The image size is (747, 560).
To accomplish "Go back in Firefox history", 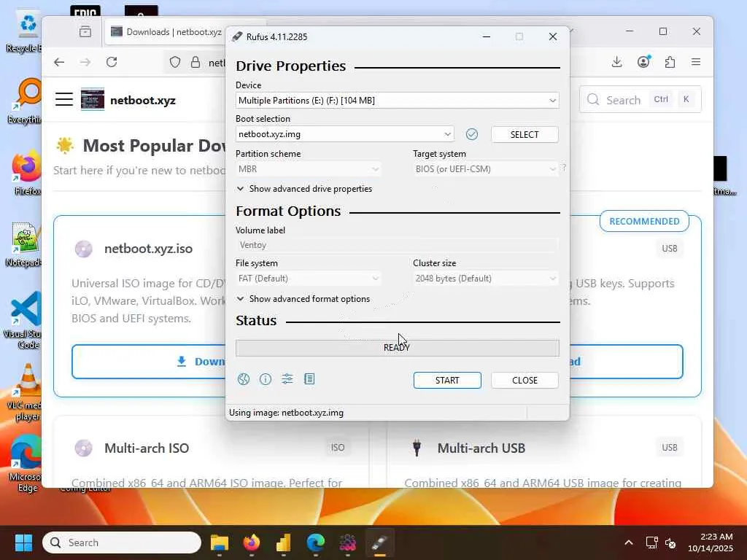I will (59, 62).
